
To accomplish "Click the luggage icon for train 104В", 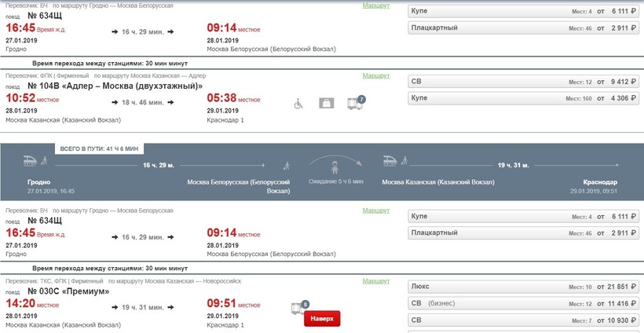I will pyautogui.click(x=327, y=103).
